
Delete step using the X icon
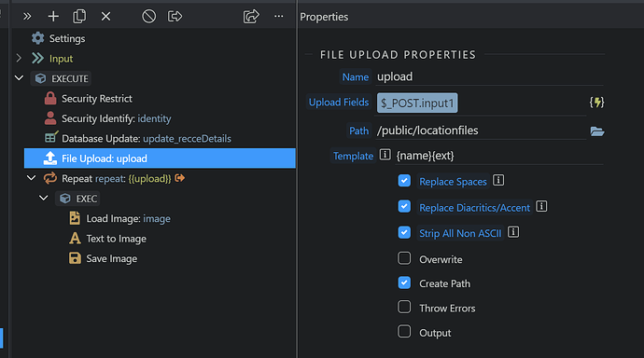pos(106,17)
